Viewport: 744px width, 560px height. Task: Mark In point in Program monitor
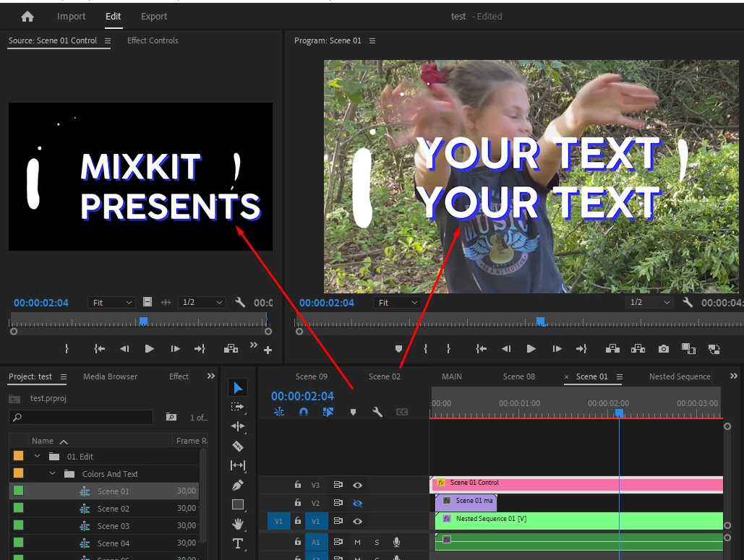[425, 349]
